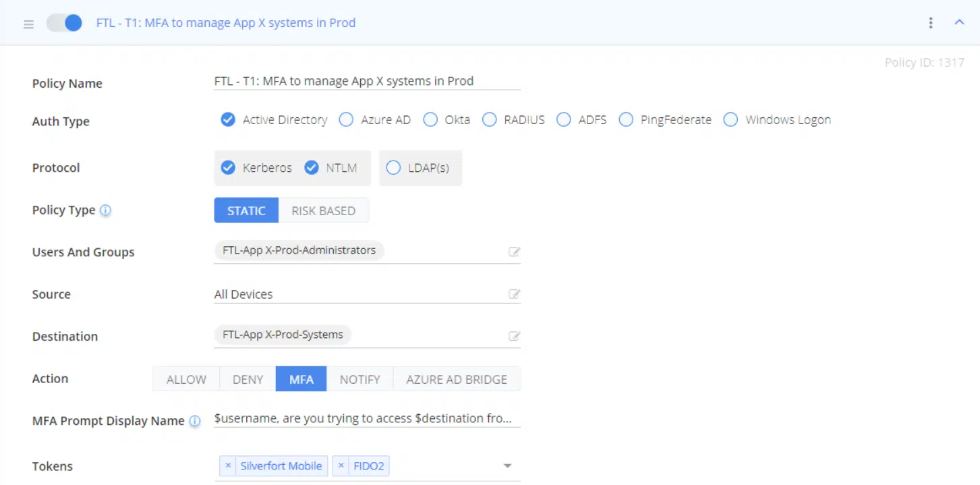The width and height of the screenshot is (980, 485).
Task: Click the MFA Prompt Display Name info icon
Action: click(x=194, y=421)
